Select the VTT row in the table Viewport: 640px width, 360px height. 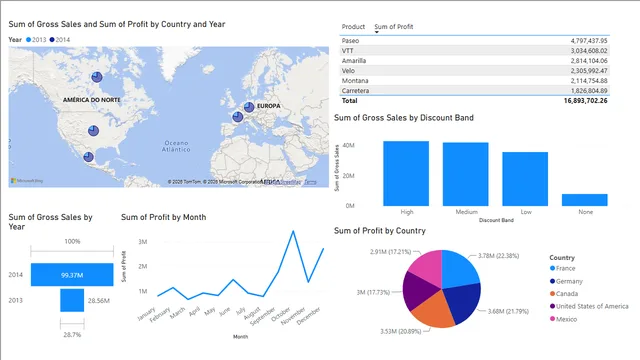(475, 51)
